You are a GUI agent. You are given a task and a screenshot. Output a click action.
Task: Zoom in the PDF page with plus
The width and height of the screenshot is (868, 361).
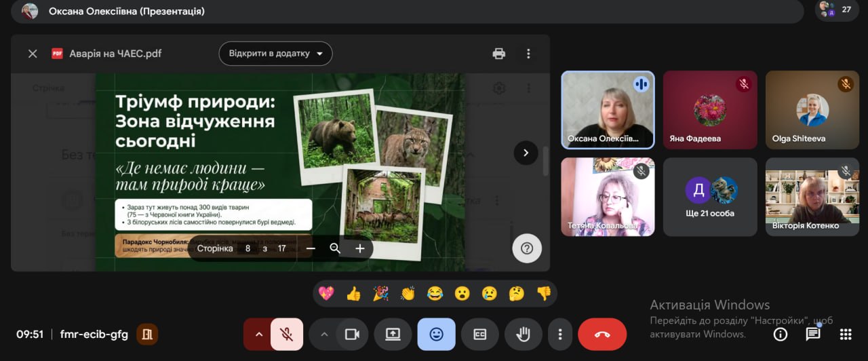(360, 248)
